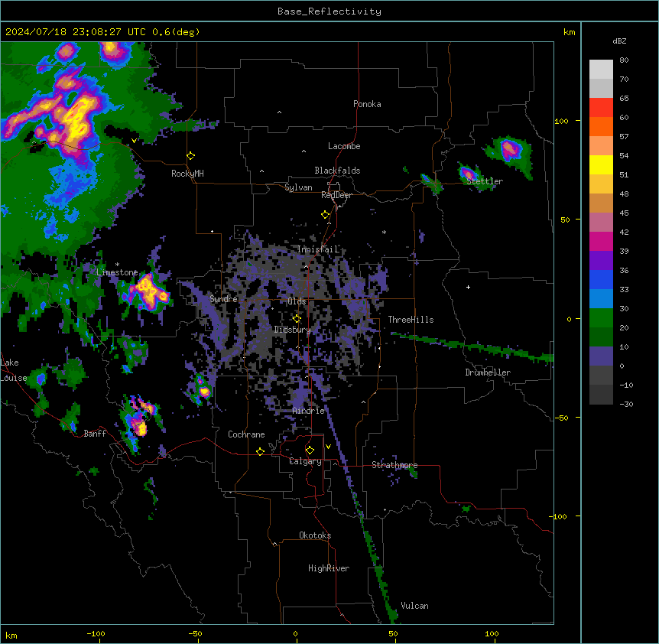Click the yellow diamond marker above RockyMH
This screenshot has height=644, width=659.
tap(190, 156)
